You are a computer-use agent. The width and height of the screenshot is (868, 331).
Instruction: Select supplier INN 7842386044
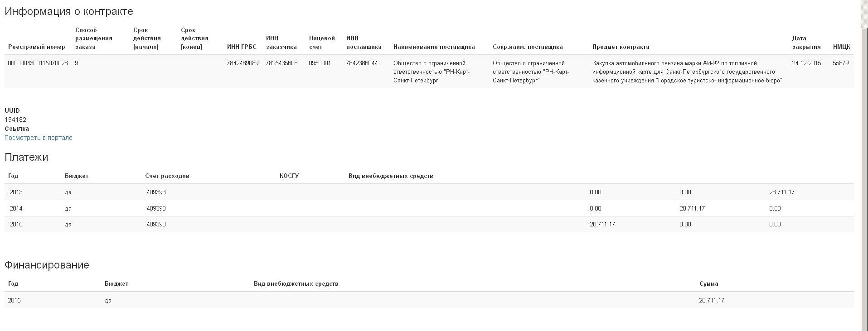point(362,63)
